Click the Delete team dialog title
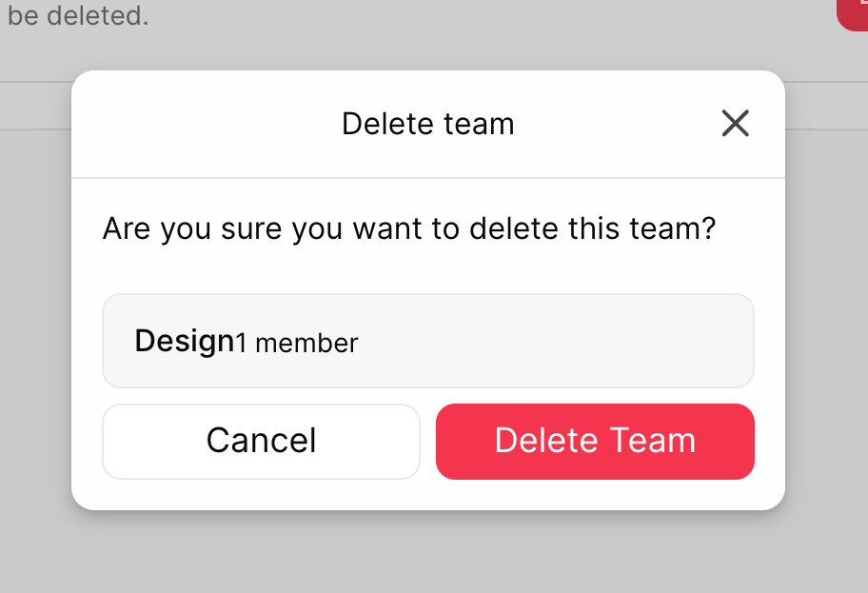The height and width of the screenshot is (593, 868). point(427,124)
